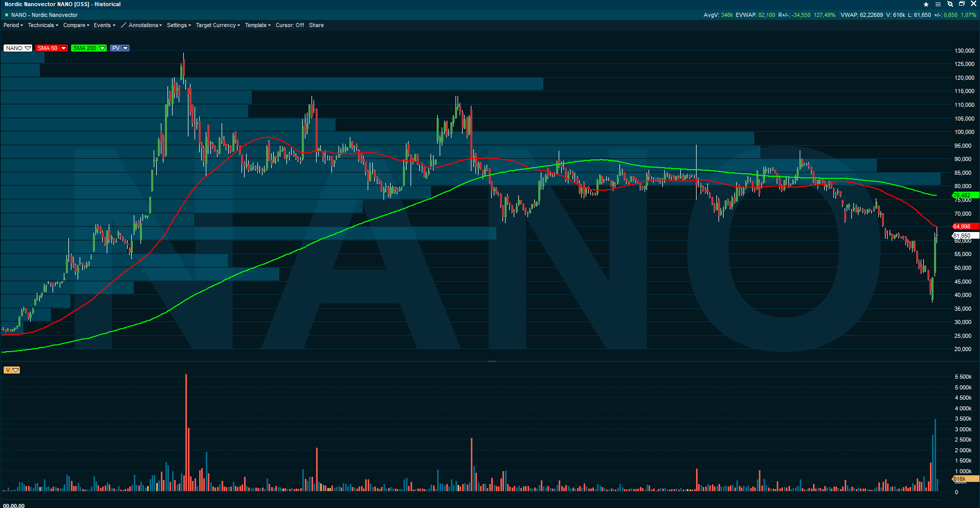The width and height of the screenshot is (980, 508).
Task: Click the 00.00.00 timestamp at bottom left
Action: 14,505
